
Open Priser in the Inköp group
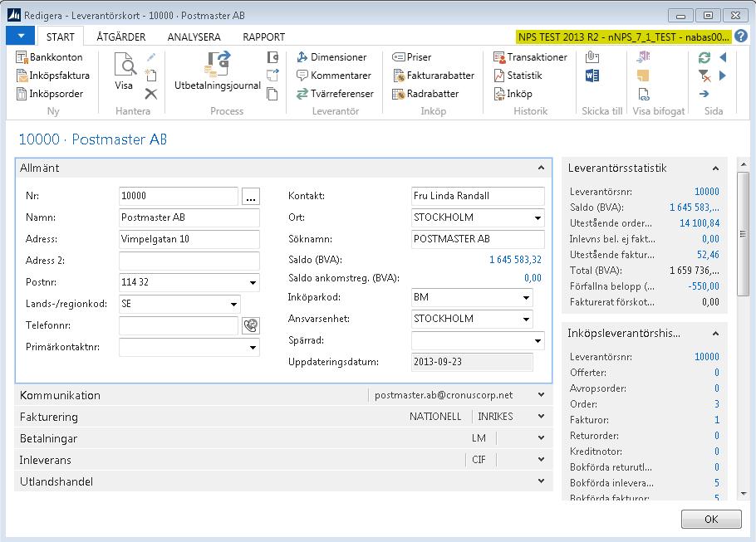412,57
